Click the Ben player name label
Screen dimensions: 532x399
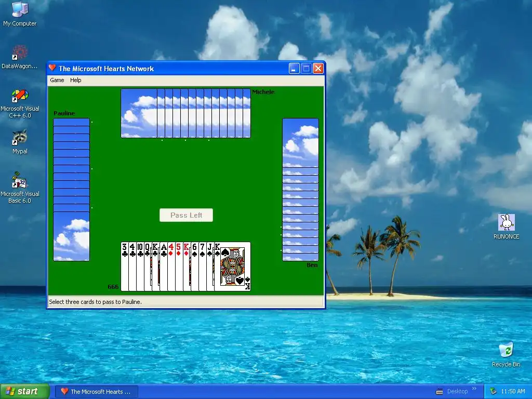click(312, 265)
